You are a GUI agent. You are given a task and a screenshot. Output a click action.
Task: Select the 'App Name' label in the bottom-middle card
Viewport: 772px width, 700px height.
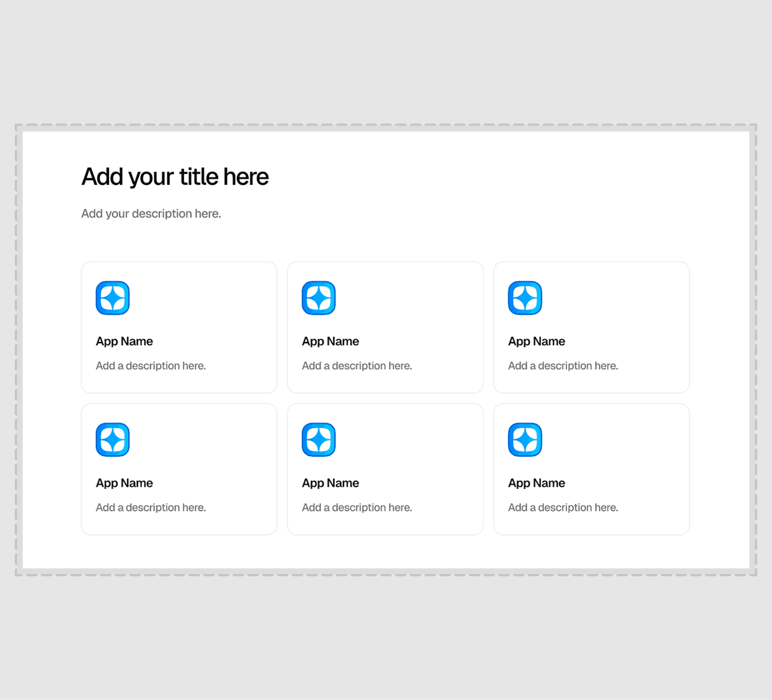[330, 483]
